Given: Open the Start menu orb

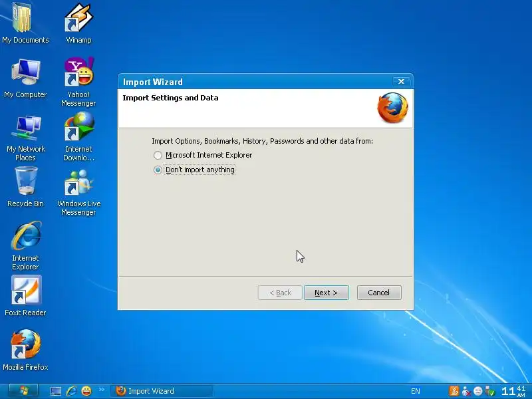Looking at the screenshot, I should pos(24,391).
